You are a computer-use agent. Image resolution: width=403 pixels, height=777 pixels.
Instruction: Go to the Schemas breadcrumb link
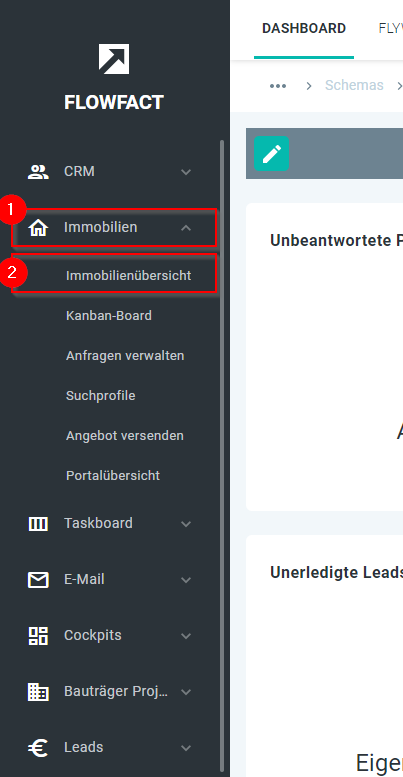pyautogui.click(x=354, y=85)
